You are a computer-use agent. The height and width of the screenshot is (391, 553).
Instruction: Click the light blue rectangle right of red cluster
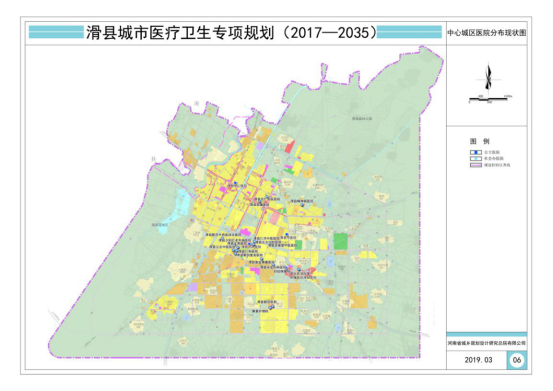pyautogui.click(x=330, y=262)
